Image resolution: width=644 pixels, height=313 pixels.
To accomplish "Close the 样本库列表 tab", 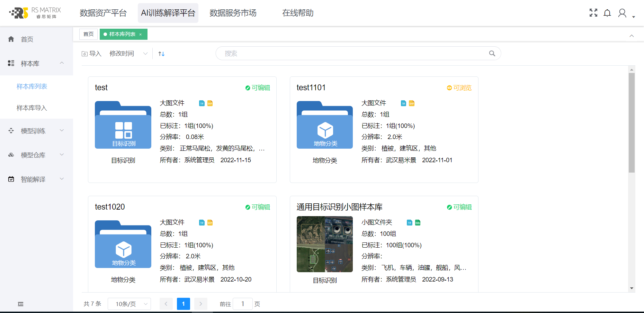I will point(141,35).
